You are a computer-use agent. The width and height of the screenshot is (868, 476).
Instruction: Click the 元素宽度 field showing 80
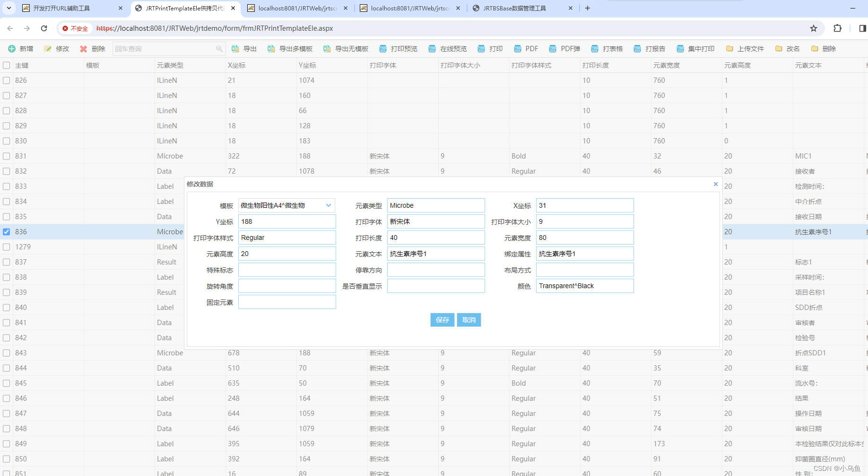pos(585,238)
